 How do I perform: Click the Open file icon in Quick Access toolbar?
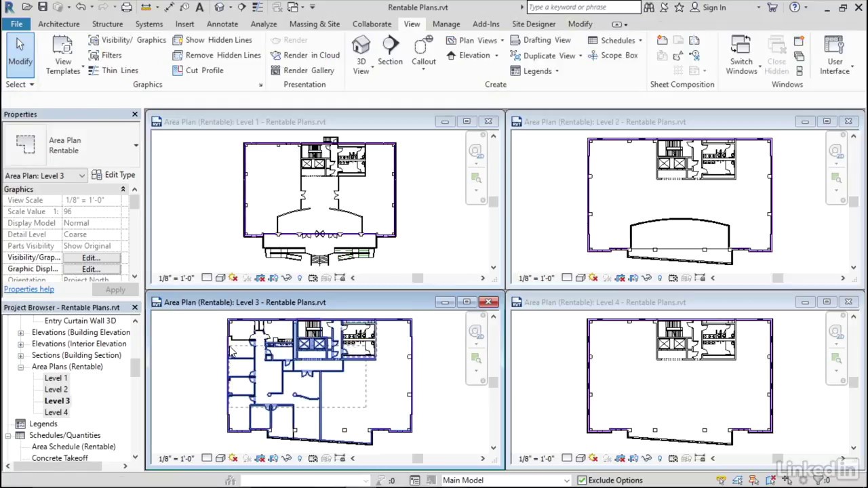[27, 7]
